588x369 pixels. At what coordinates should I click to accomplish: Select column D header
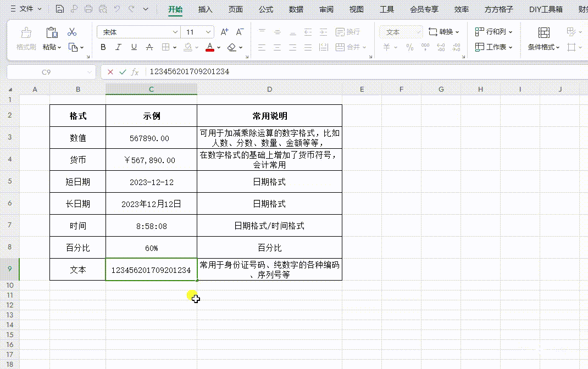270,90
